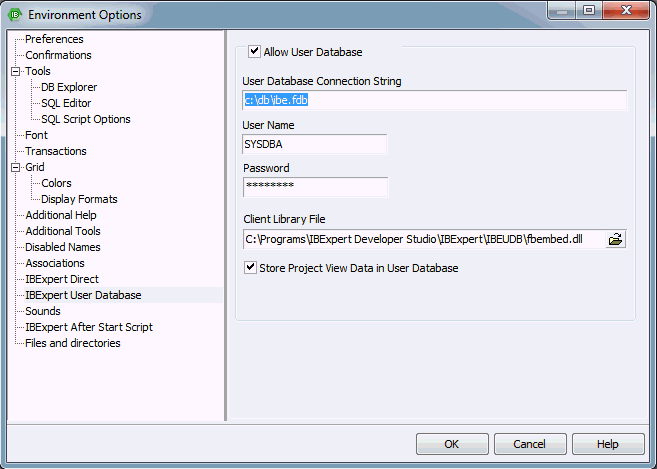
Task: Click into the User Database Connection String field
Action: [435, 100]
